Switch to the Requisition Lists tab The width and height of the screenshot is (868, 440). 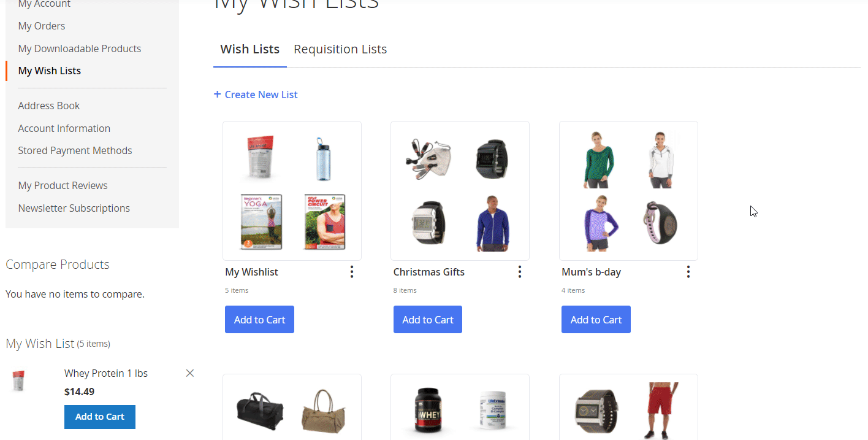pyautogui.click(x=340, y=49)
